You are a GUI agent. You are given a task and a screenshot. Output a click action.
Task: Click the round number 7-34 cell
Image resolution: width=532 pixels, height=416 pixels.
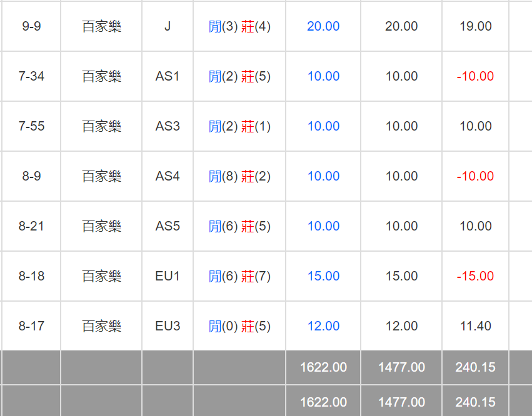click(31, 76)
